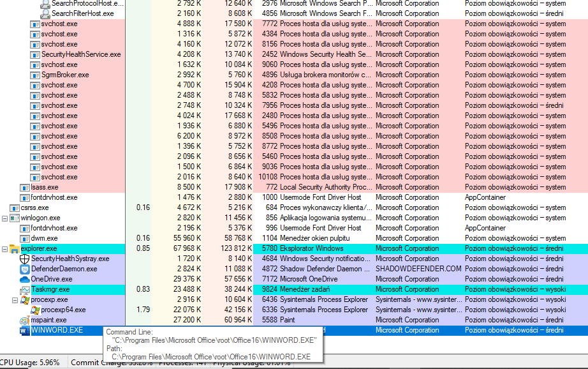Click the procexp.exe magnifier icon
Screen dimensions: 588x369
pos(25,300)
